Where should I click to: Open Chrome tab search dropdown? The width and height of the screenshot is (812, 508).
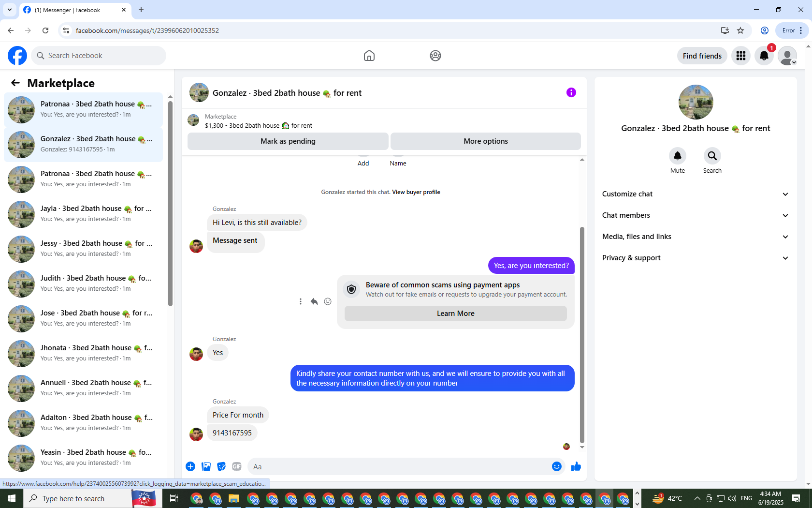[x=10, y=10]
